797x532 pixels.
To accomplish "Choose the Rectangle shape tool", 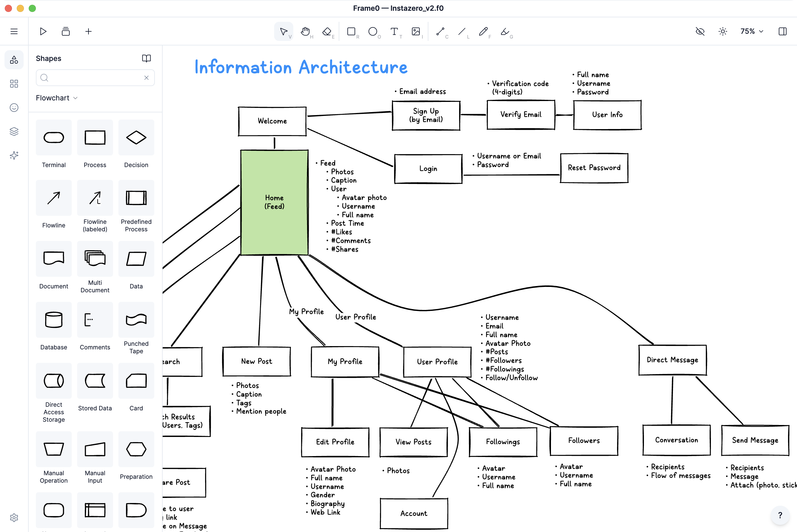I will 351,32.
